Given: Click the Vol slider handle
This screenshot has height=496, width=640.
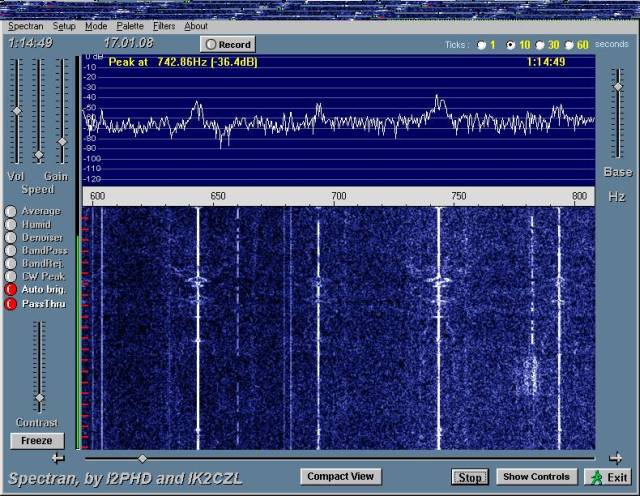Looking at the screenshot, I should (17, 111).
